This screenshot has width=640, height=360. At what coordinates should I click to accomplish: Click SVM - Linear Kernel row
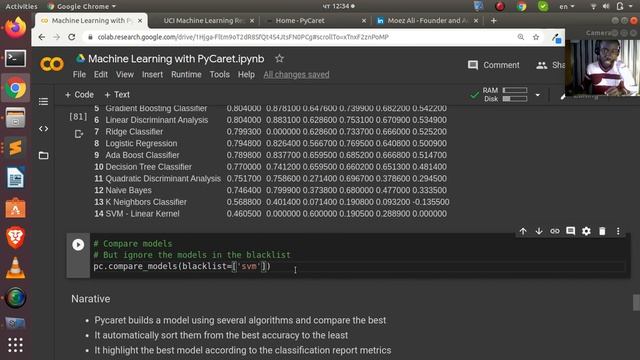(x=270, y=214)
